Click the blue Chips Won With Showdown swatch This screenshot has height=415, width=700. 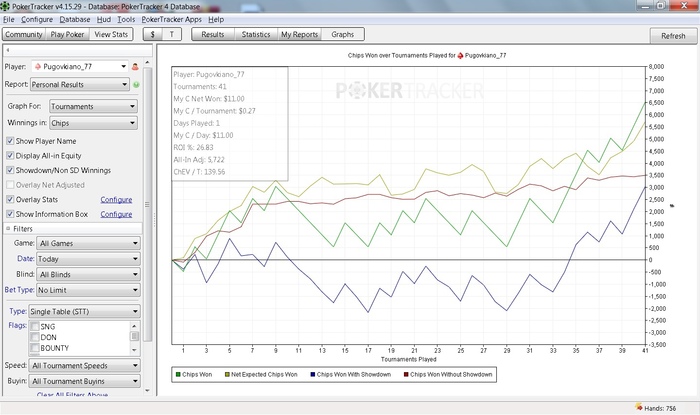(x=312, y=374)
